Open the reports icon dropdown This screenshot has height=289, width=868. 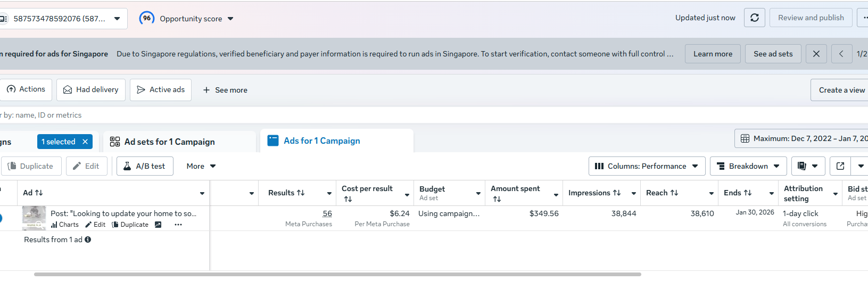808,166
